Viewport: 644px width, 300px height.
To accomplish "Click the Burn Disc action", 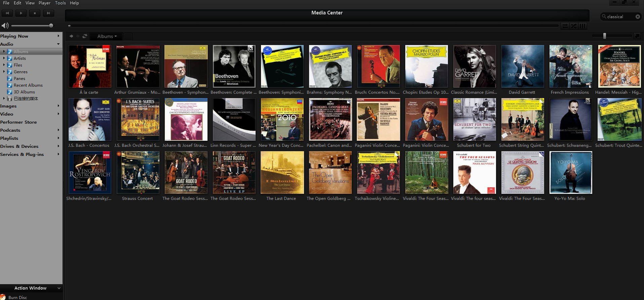I will point(17,297).
